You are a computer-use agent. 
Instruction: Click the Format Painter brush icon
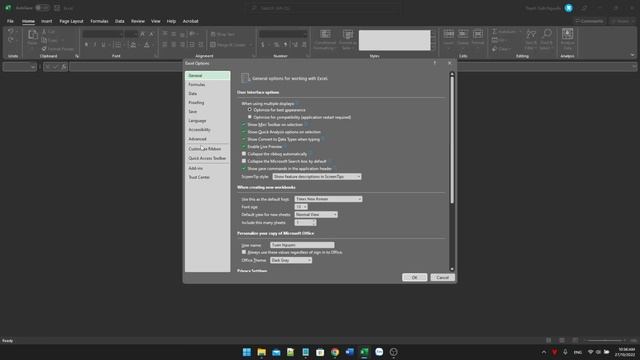44,49
